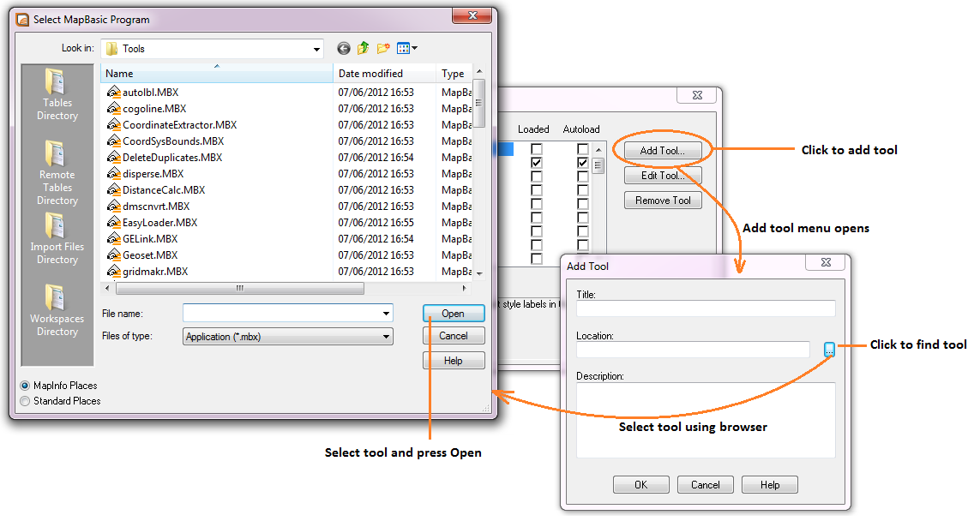
Task: Click Help in the Add Tool dialog
Action: tap(769, 484)
